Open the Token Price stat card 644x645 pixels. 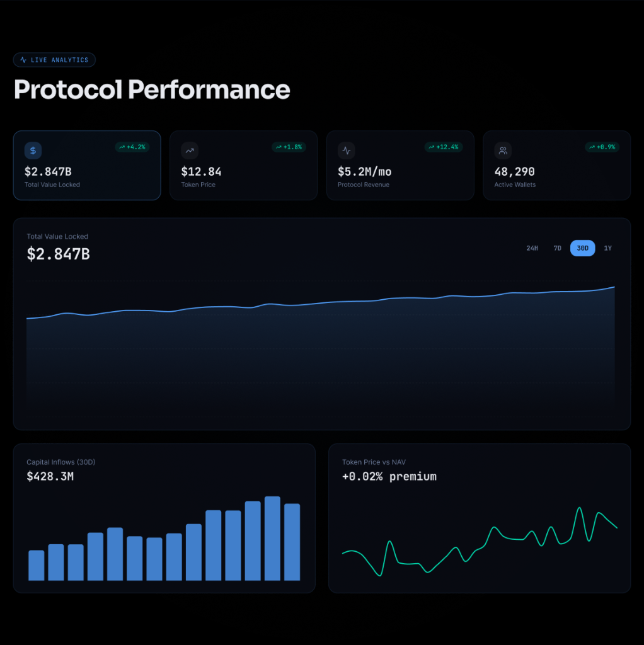(x=244, y=166)
